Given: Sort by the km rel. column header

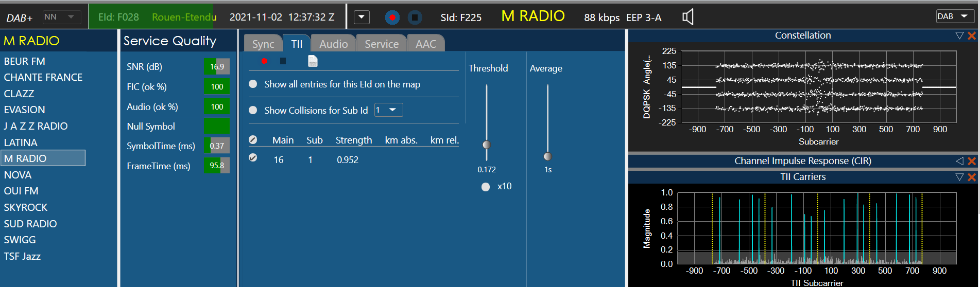Looking at the screenshot, I should [444, 140].
